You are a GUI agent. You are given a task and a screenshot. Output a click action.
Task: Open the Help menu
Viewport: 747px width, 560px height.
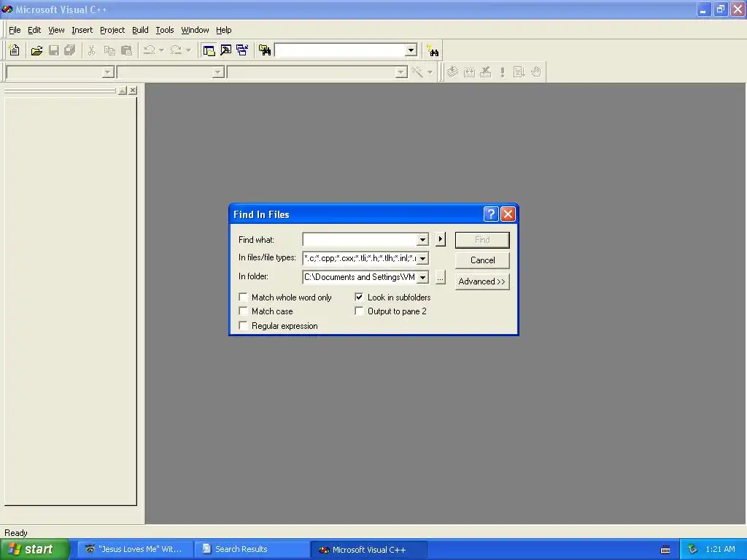223,30
